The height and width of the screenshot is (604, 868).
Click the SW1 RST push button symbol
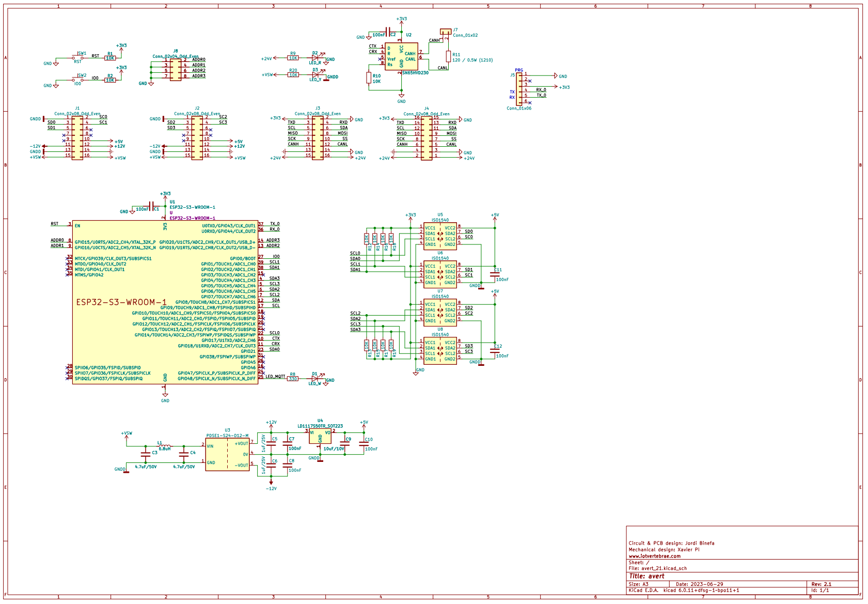tap(82, 57)
